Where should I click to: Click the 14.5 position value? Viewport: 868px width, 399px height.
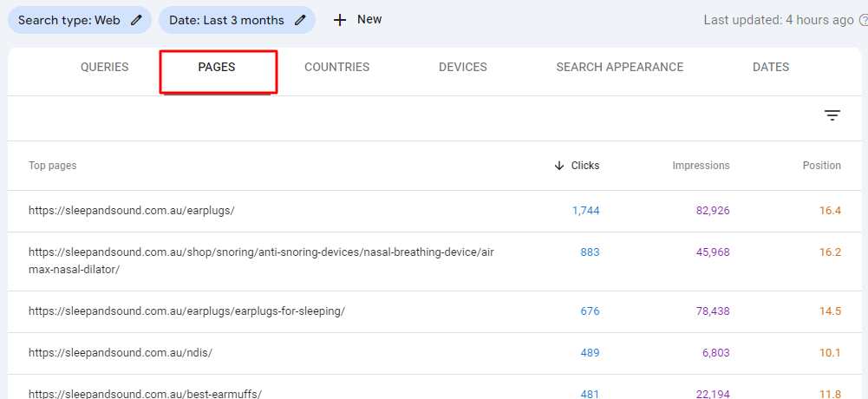831,311
